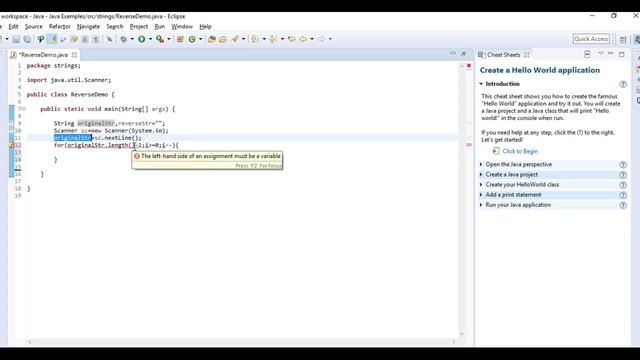Click the Last Edit Location icon
Screen dimensions: 640x360
(x=291, y=39)
